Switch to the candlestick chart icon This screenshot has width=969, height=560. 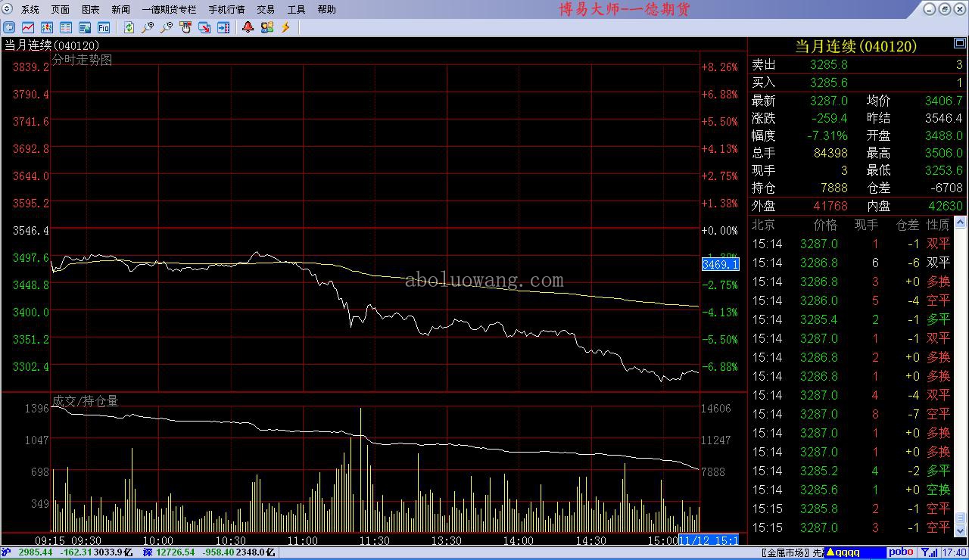pyautogui.click(x=47, y=27)
